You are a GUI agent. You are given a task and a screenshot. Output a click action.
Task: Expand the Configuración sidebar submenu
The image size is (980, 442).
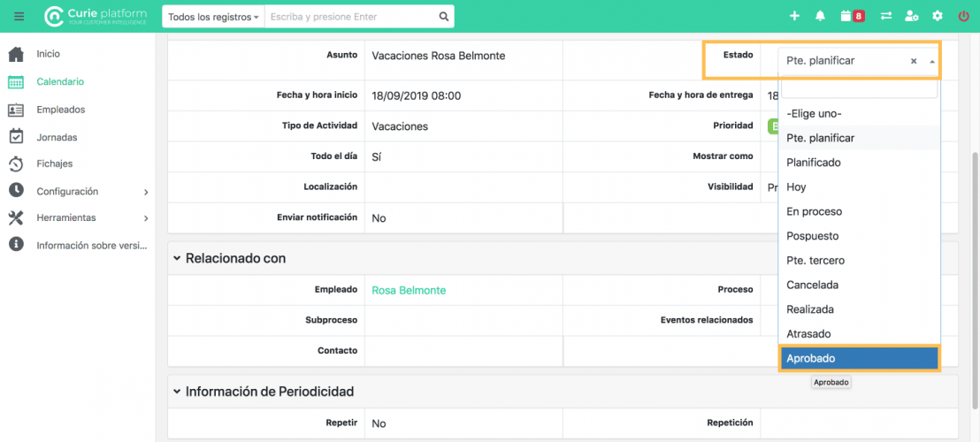tap(145, 192)
